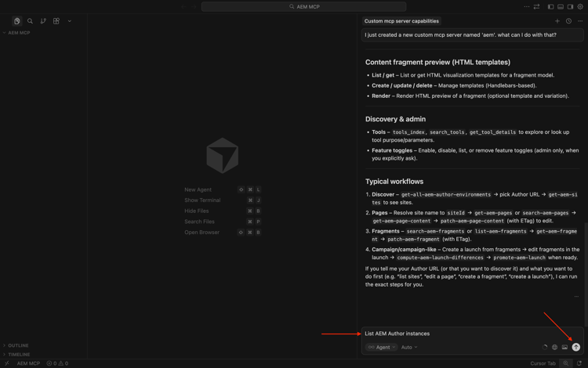Click the chat input with List AEM Author instances

pos(473,334)
